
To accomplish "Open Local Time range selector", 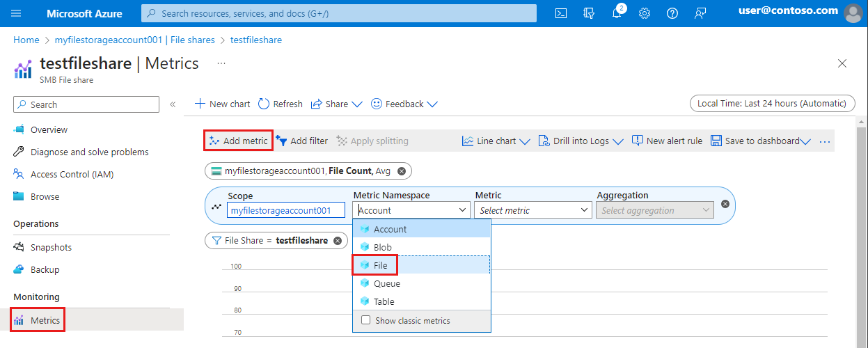I will tap(772, 104).
